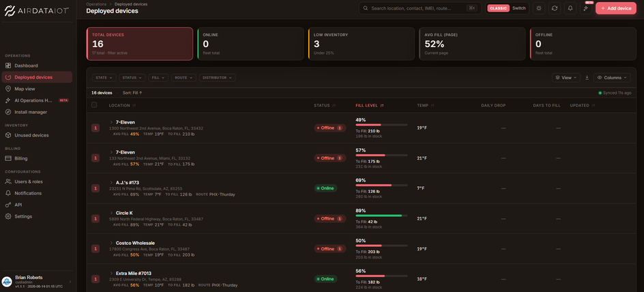
Task: Click the 89% fill bar for Circle K
Action: 381,216
